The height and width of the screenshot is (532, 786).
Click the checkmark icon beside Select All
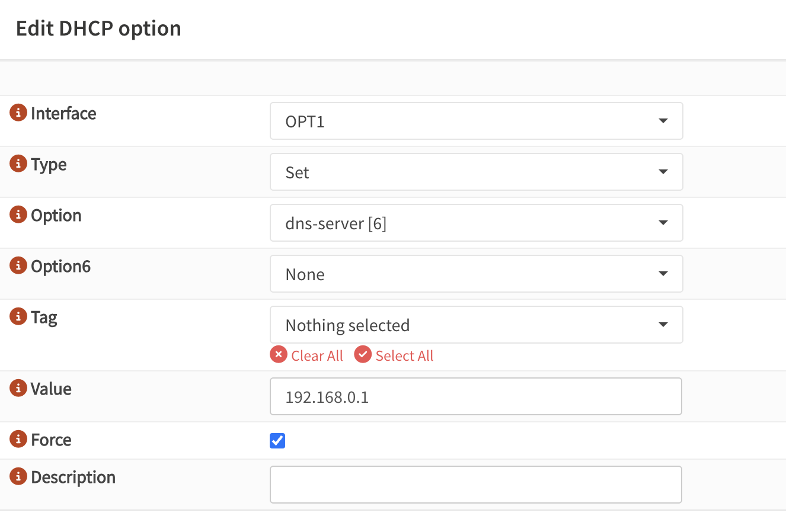pyautogui.click(x=363, y=354)
